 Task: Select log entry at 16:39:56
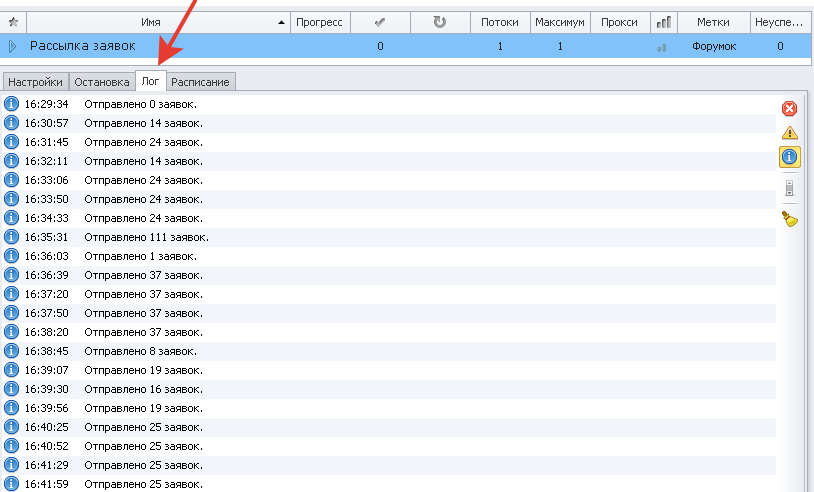tap(388, 408)
